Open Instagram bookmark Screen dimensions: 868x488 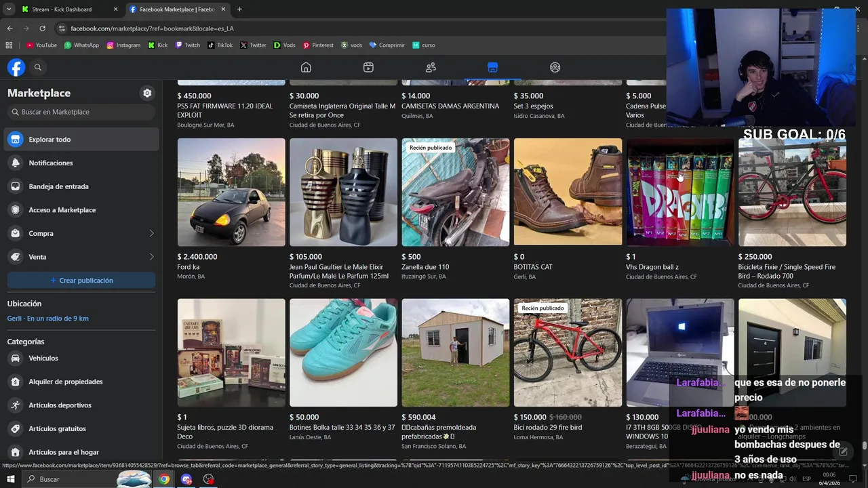(x=123, y=45)
